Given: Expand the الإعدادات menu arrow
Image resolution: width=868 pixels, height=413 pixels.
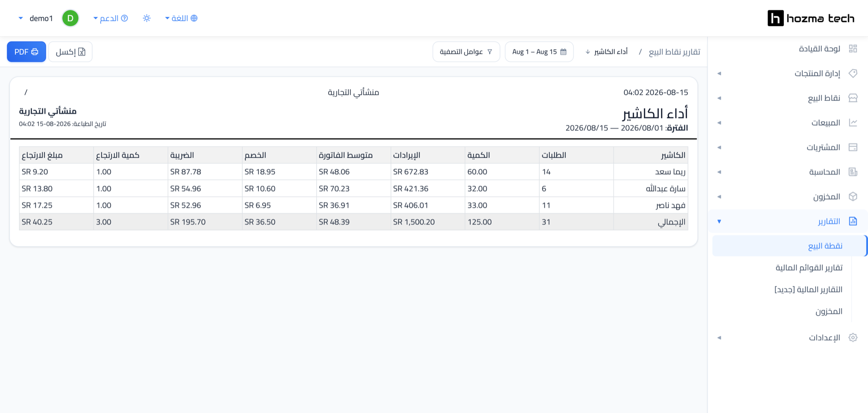Looking at the screenshot, I should pos(719,338).
